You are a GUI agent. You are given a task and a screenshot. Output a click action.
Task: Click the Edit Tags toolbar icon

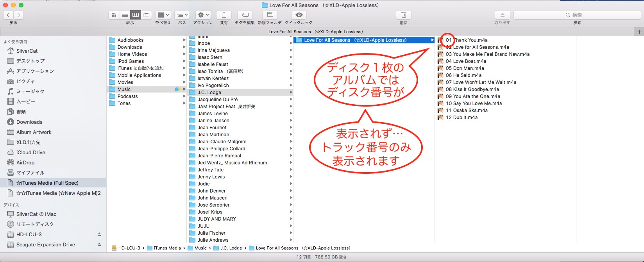click(x=245, y=15)
